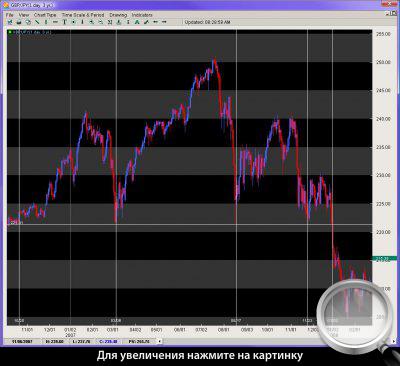The image size is (400, 366).
Task: Click the 06/01 date axis label
Action: (180, 330)
